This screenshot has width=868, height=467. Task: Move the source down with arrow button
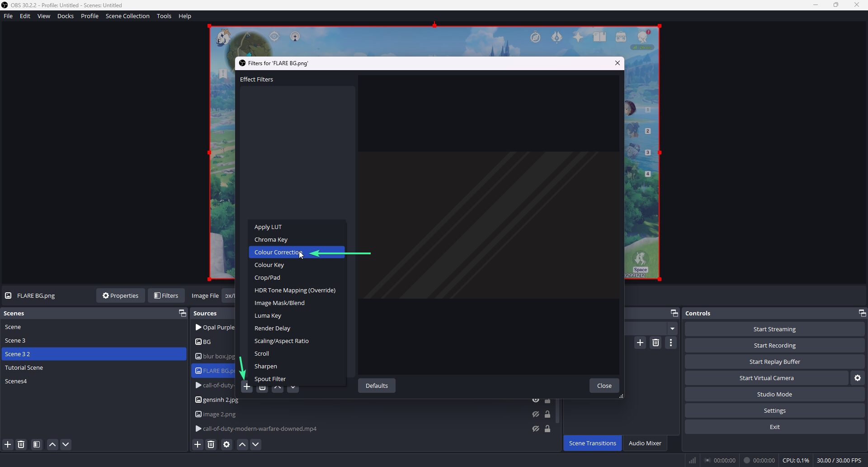(255, 444)
